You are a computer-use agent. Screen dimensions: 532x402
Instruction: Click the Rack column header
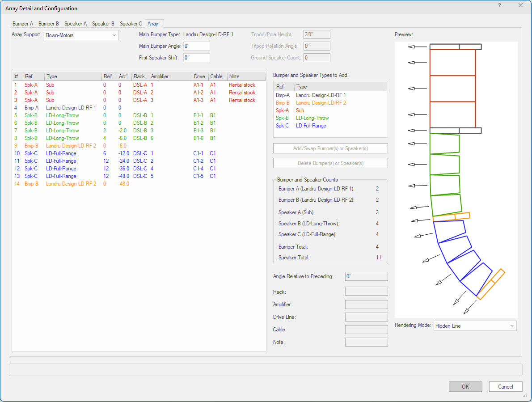140,76
